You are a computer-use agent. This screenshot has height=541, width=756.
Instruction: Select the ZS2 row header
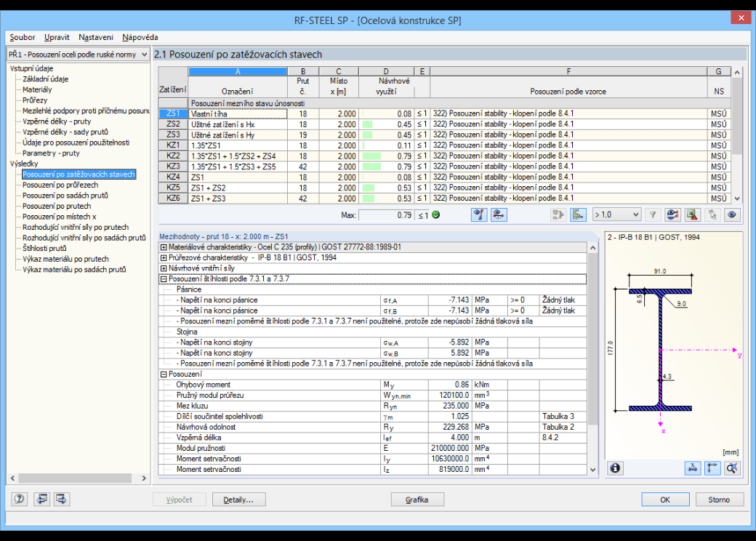(x=173, y=124)
